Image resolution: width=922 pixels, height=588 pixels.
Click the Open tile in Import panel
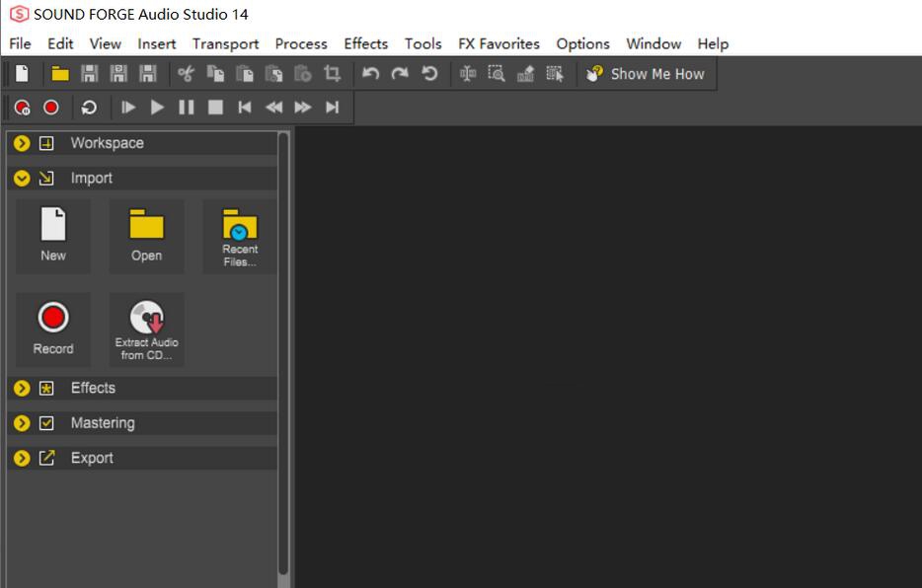[x=146, y=236]
